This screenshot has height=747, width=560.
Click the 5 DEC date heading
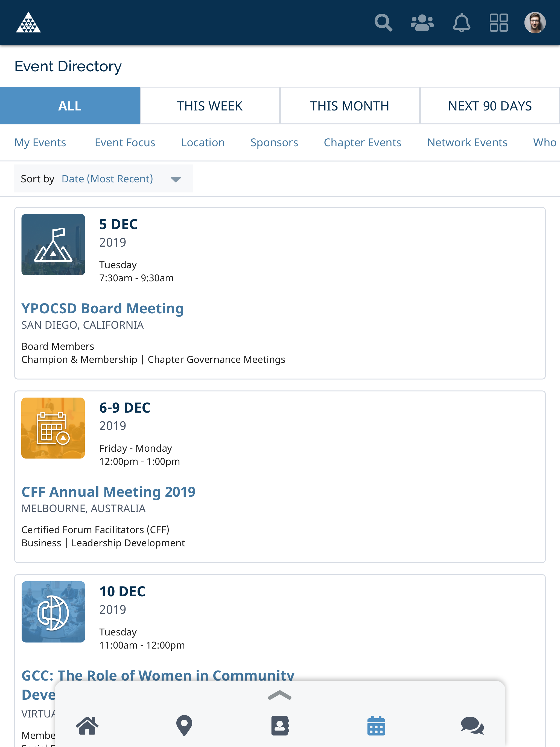119,224
